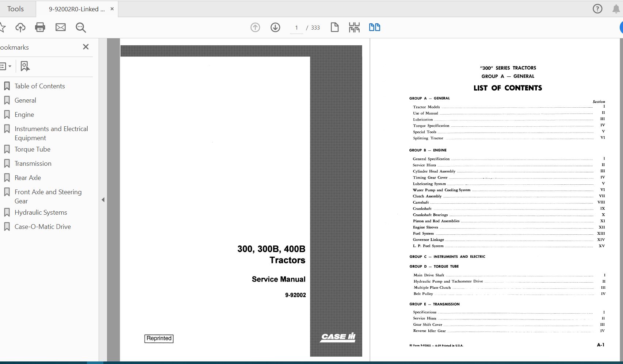Image resolution: width=623 pixels, height=364 pixels.
Task: Open the Help question mark
Action: coord(597,8)
